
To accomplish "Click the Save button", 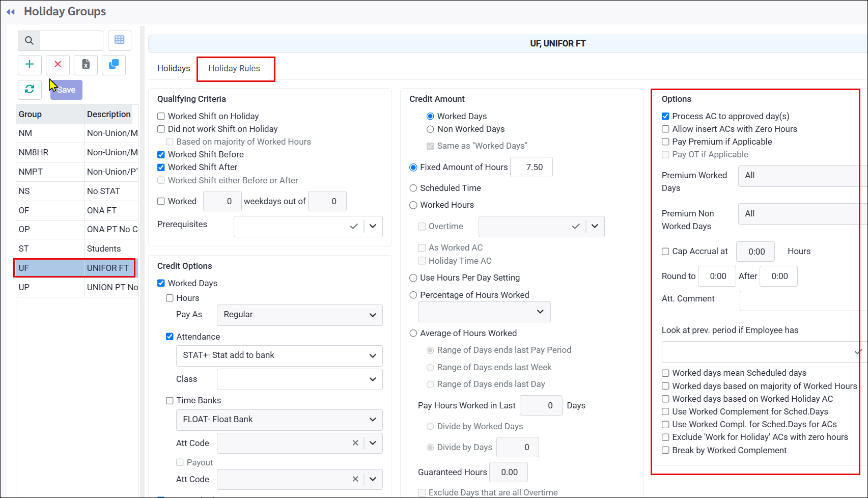I will (x=66, y=90).
